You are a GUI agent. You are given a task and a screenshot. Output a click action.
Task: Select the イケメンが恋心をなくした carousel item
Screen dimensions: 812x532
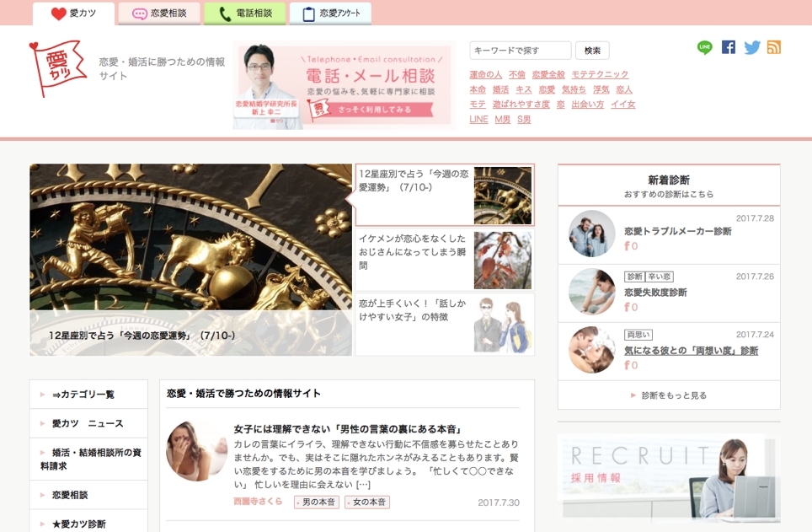tap(445, 260)
